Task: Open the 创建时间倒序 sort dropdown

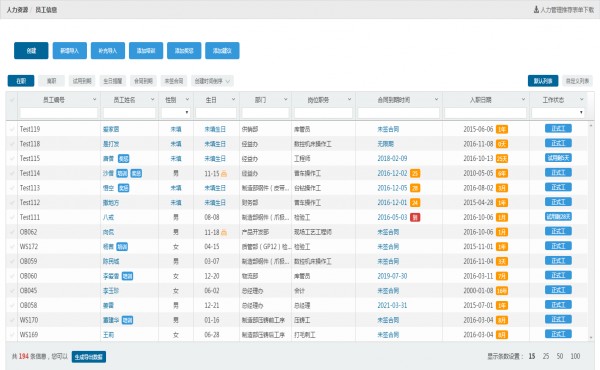Action: [x=212, y=81]
